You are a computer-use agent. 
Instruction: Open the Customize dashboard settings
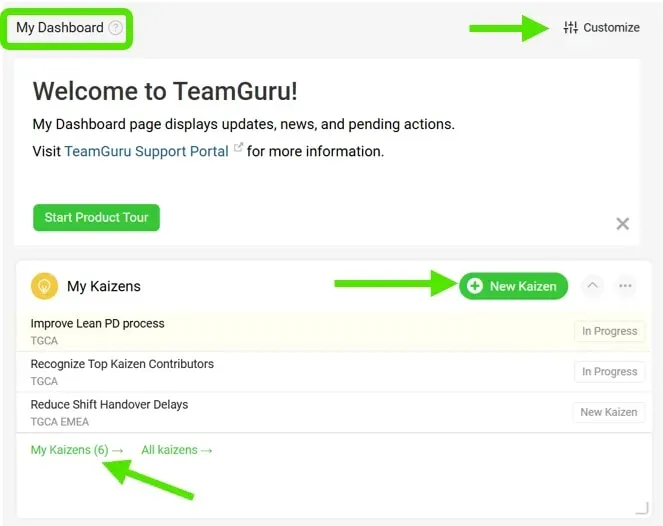coord(601,27)
